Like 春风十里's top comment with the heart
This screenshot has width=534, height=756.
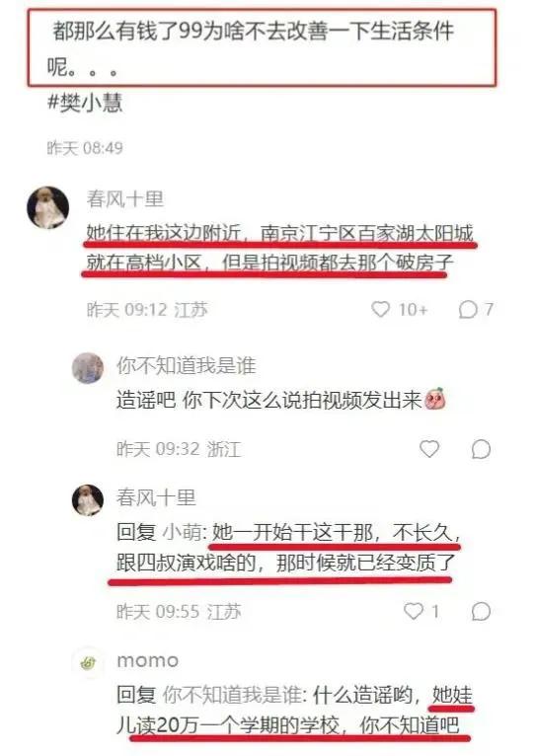[380, 309]
